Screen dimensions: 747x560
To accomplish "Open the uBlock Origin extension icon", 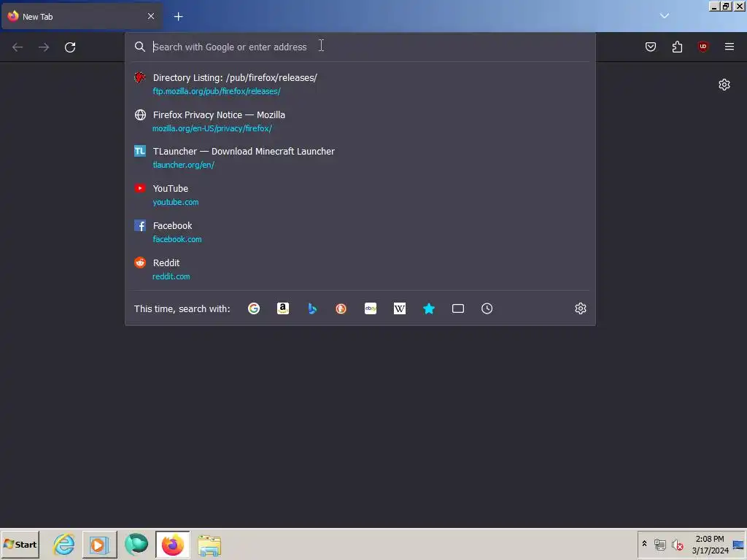I will (703, 46).
